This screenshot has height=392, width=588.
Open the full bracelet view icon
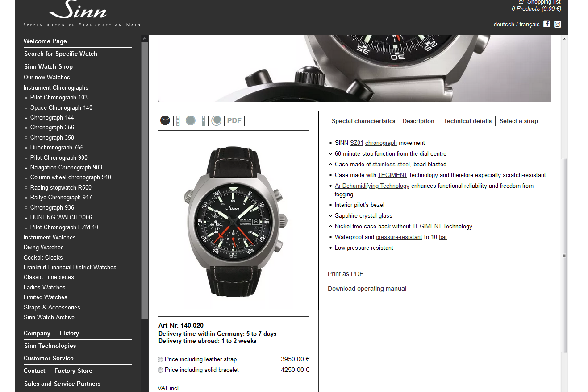[178, 120]
